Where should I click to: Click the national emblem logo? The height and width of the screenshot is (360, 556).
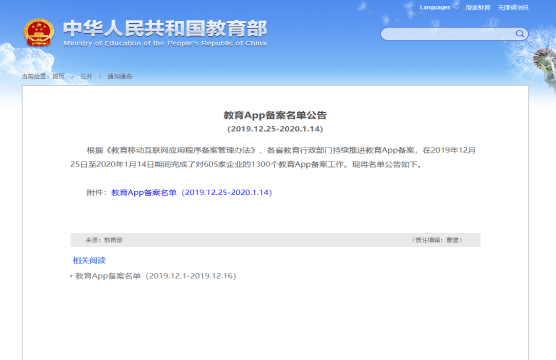(39, 33)
